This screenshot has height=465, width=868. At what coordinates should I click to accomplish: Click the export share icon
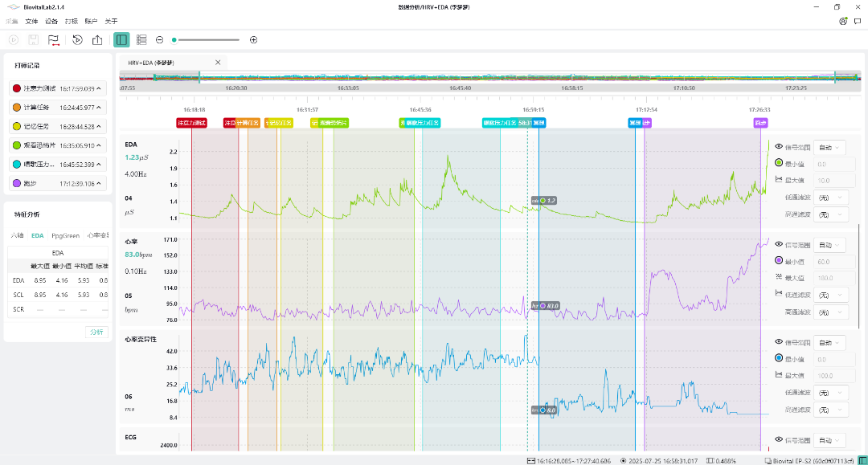point(97,39)
